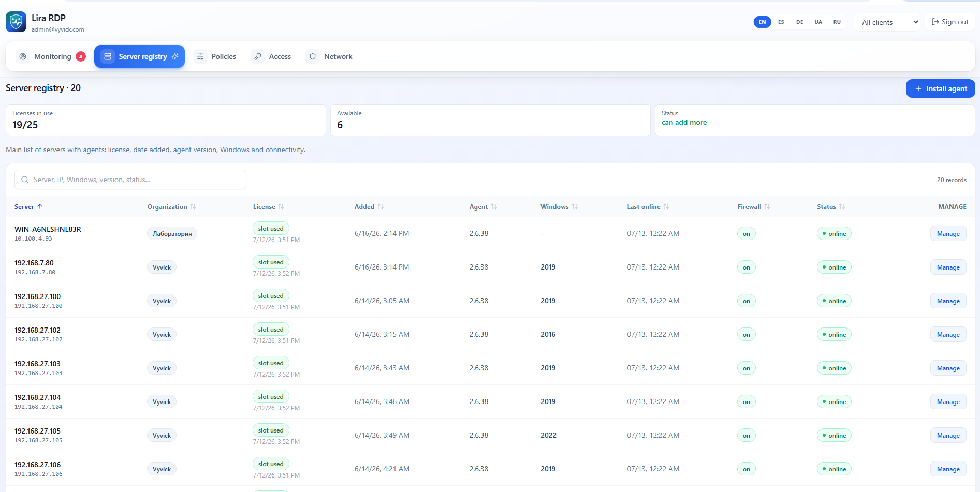Click the Policies sliders icon
The width and height of the screenshot is (980, 492).
200,56
